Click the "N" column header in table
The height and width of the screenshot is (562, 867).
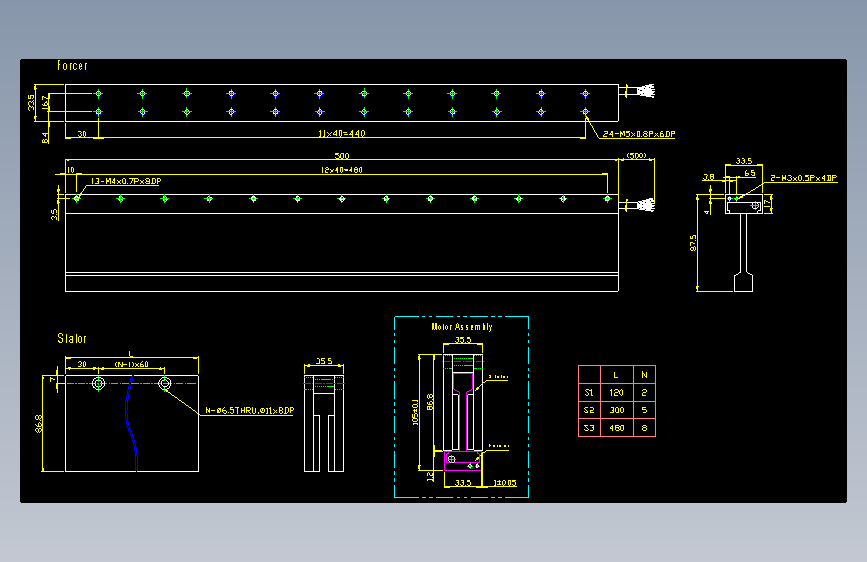(x=644, y=375)
